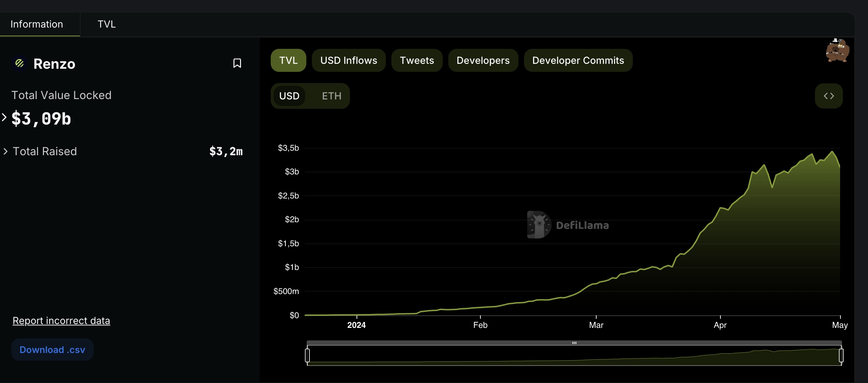The width and height of the screenshot is (868, 383).
Task: Click the llama mascot image
Action: tap(838, 51)
